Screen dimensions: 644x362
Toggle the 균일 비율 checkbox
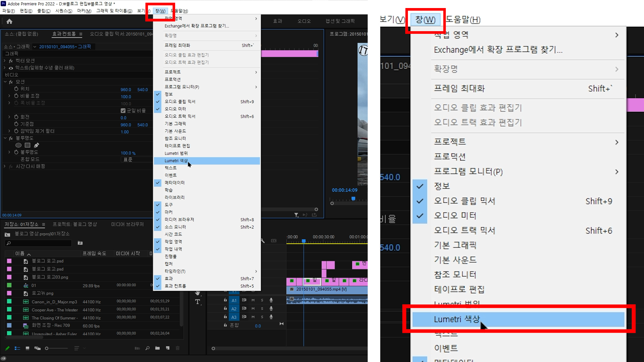tap(123, 111)
